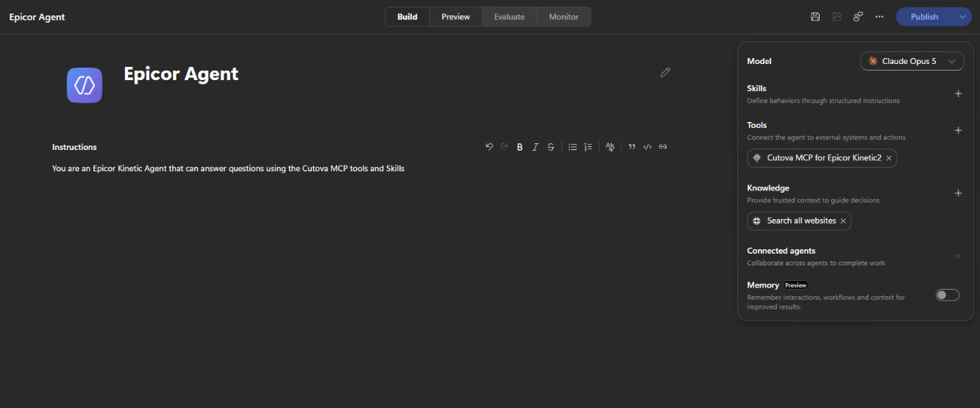
Task: Open the Claude Opus 5 model dropdown
Action: pos(912,61)
